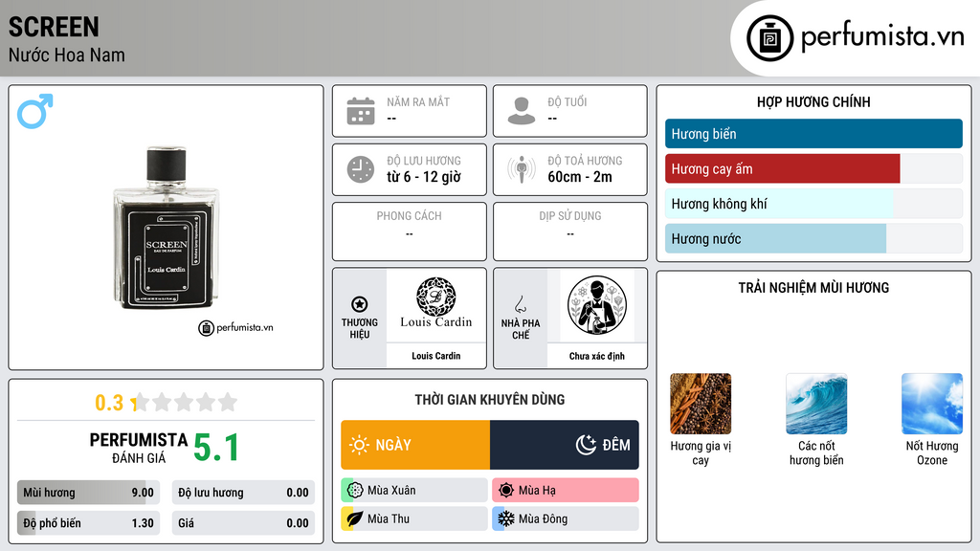Screen dimensions: 980x551
Task: Click the calendar icon for Năm ra mắt
Action: pyautogui.click(x=361, y=111)
